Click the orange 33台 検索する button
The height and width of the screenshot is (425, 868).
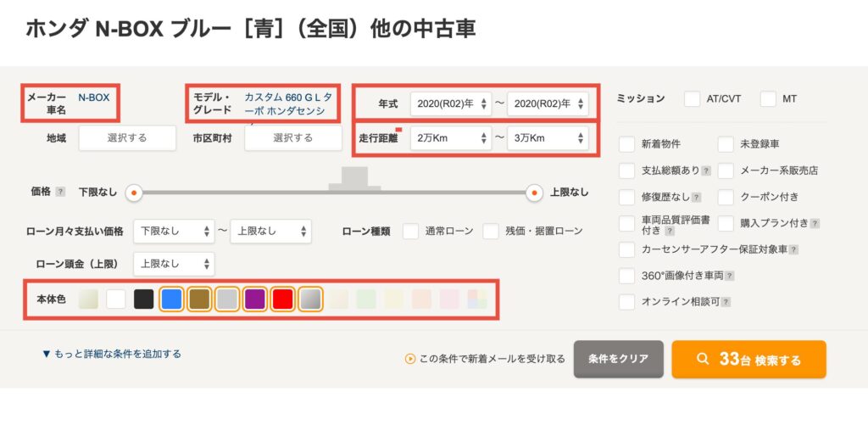748,359
